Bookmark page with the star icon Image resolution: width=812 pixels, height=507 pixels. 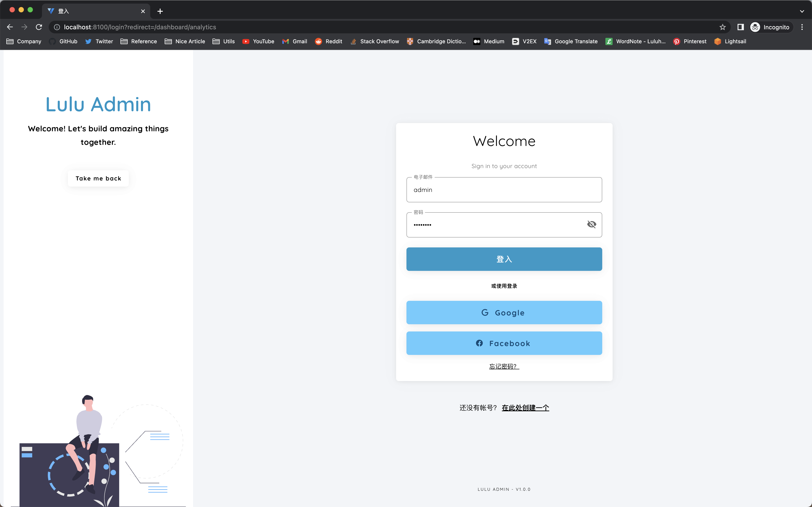[x=722, y=27]
